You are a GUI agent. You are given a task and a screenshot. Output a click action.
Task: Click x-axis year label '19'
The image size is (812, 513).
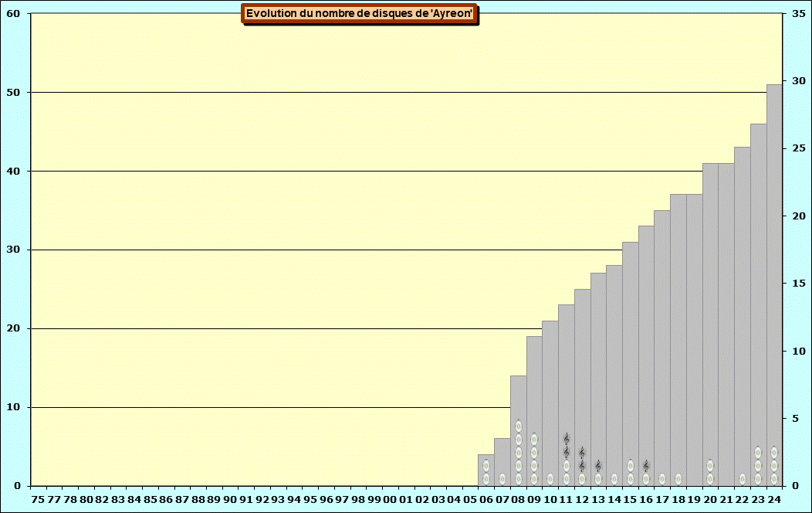[695, 499]
